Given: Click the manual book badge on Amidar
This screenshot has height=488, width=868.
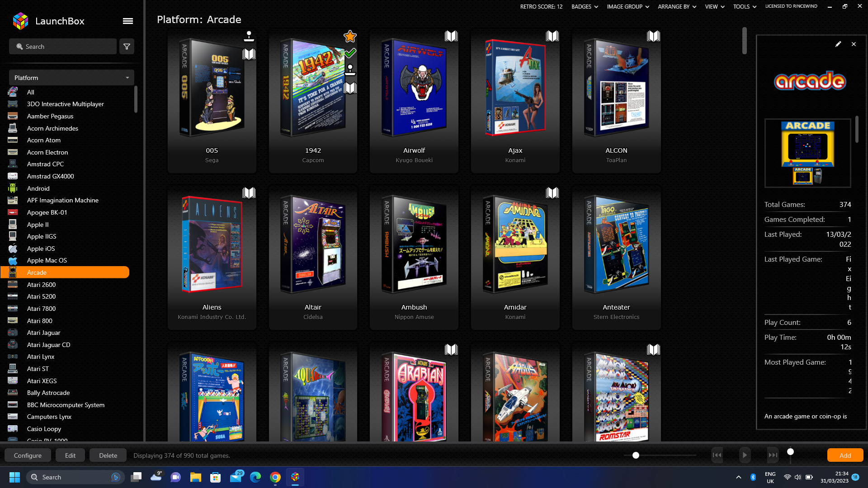Looking at the screenshot, I should tap(552, 193).
